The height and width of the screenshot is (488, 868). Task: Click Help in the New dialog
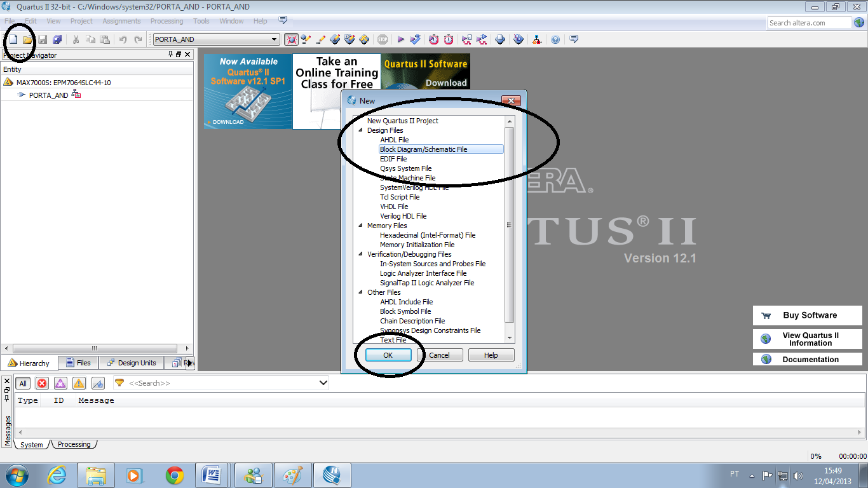pos(491,355)
